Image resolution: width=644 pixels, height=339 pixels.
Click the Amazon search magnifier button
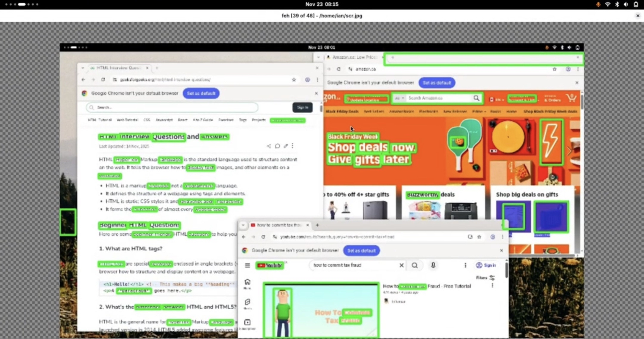click(476, 98)
